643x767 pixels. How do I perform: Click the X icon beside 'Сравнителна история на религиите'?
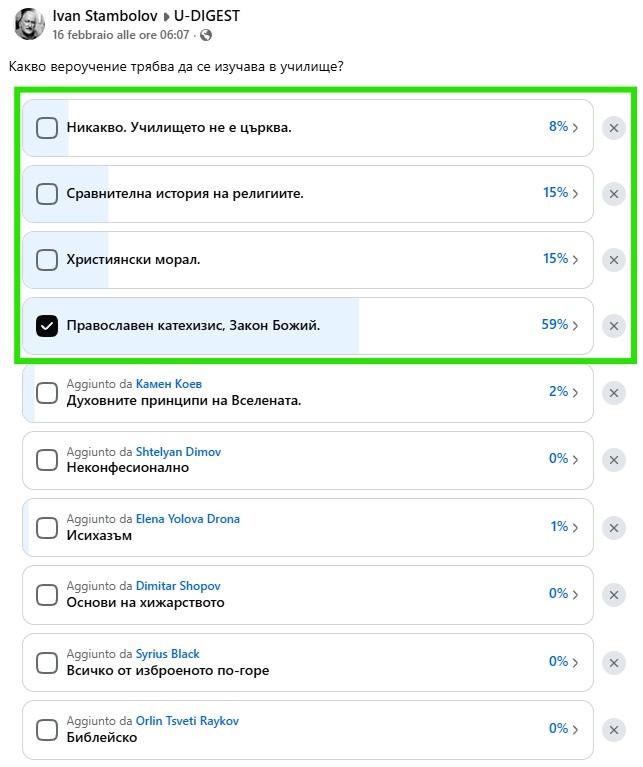(x=614, y=194)
